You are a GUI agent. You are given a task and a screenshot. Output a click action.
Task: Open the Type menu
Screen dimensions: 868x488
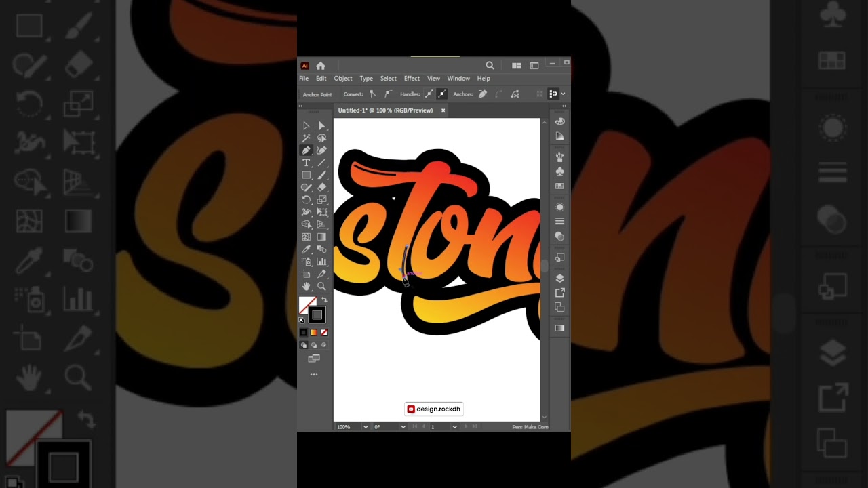366,79
